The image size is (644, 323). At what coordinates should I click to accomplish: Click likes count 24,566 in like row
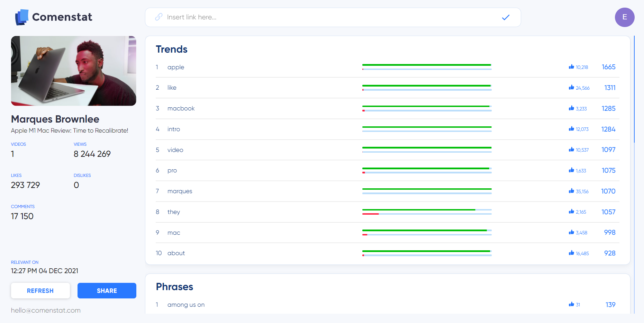click(x=582, y=88)
